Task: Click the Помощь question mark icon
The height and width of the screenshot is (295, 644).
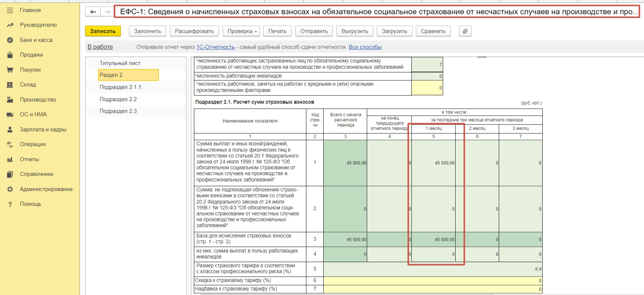Action: click(10, 204)
